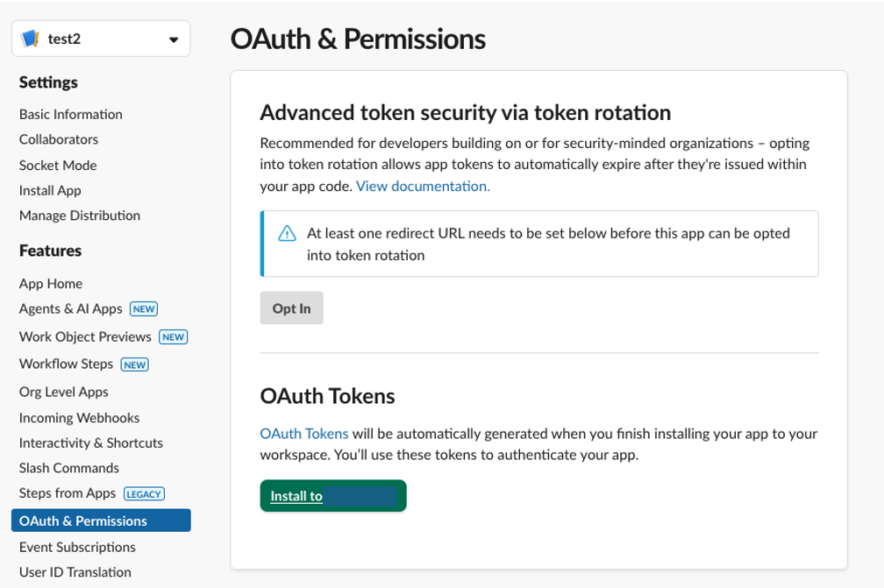The image size is (884, 588).
Task: Open App Home feature page
Action: coord(51,283)
